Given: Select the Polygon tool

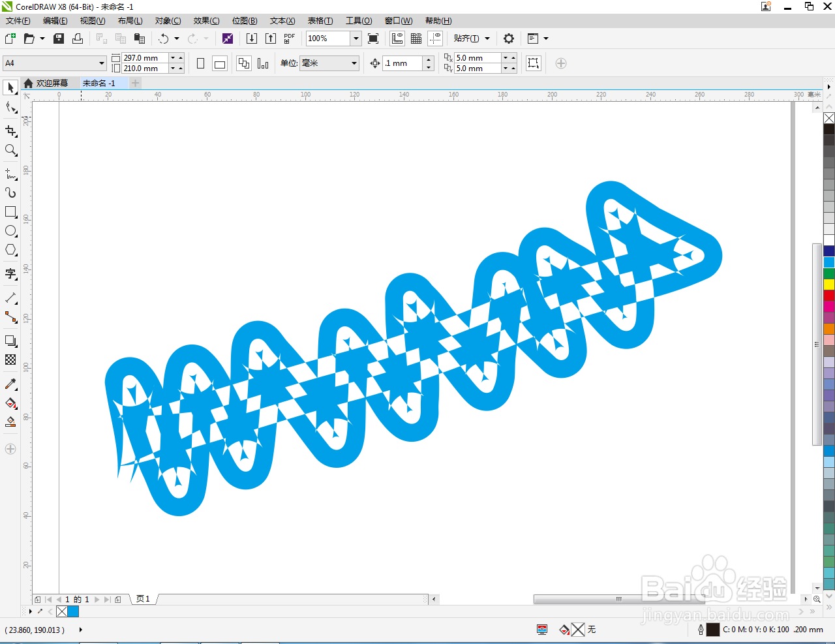Looking at the screenshot, I should pos(10,250).
